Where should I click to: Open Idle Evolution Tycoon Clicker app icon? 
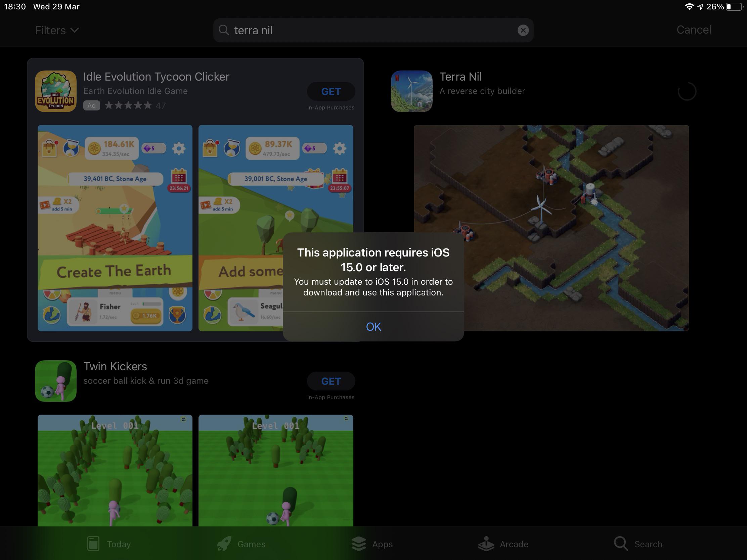[56, 91]
